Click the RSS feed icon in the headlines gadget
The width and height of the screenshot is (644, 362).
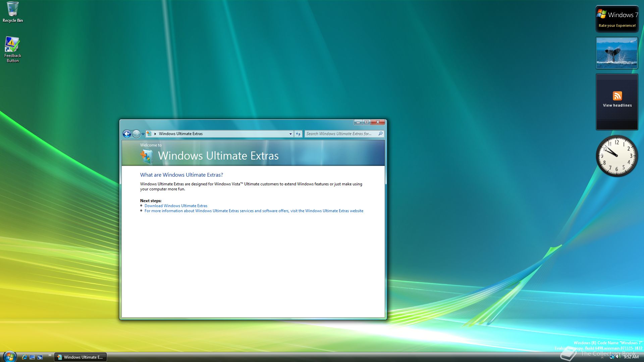pyautogui.click(x=617, y=96)
